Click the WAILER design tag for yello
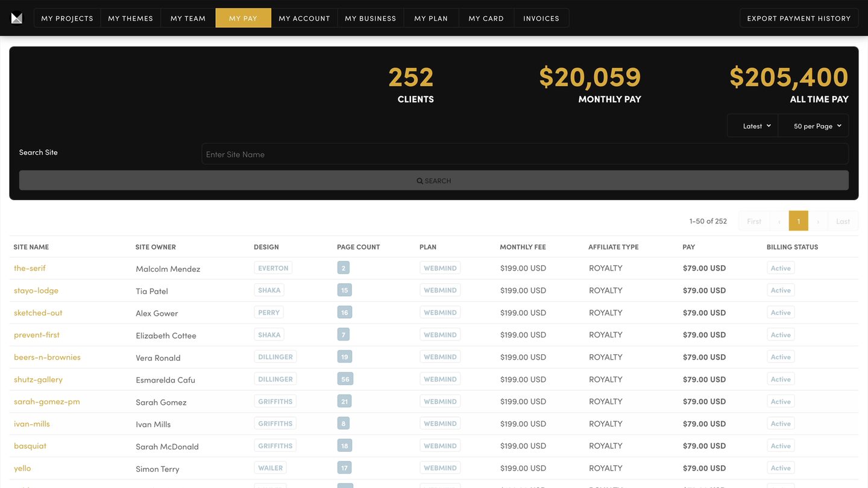 (x=270, y=468)
